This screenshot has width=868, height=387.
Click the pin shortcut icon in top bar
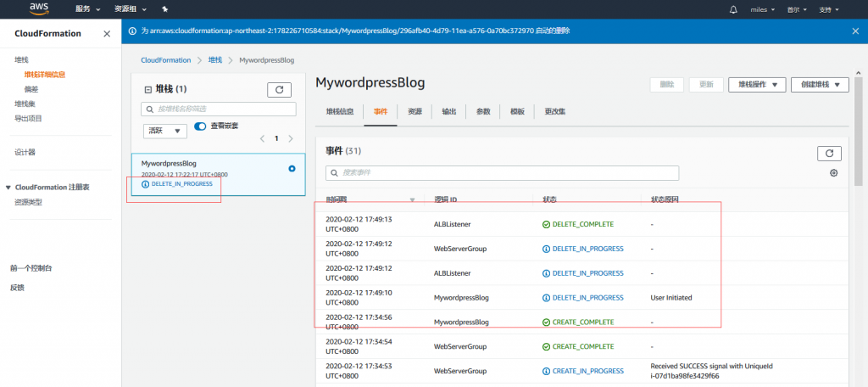point(164,9)
